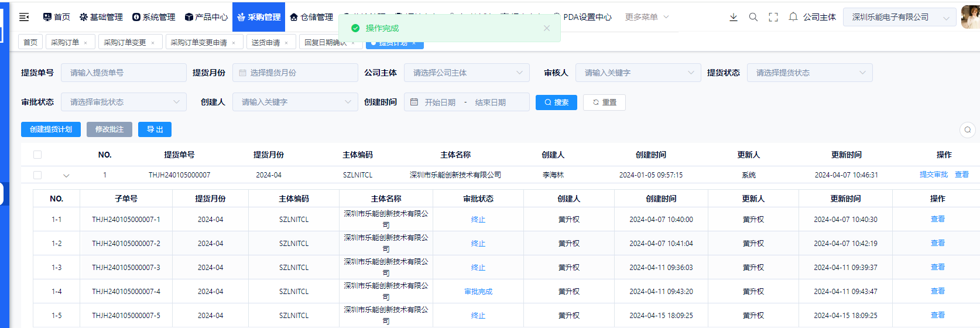
Task: Open the notification bell icon
Action: [793, 17]
